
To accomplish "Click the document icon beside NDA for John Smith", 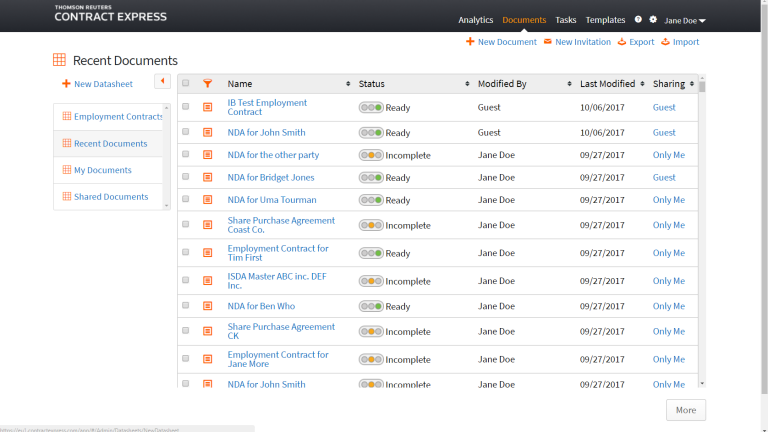I will pos(208,132).
